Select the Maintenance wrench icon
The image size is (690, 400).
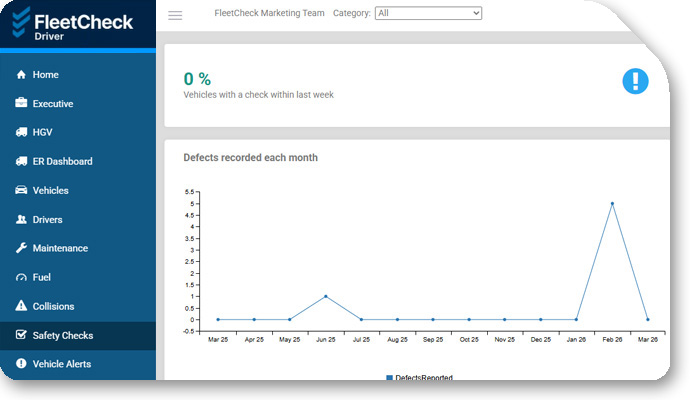point(21,248)
